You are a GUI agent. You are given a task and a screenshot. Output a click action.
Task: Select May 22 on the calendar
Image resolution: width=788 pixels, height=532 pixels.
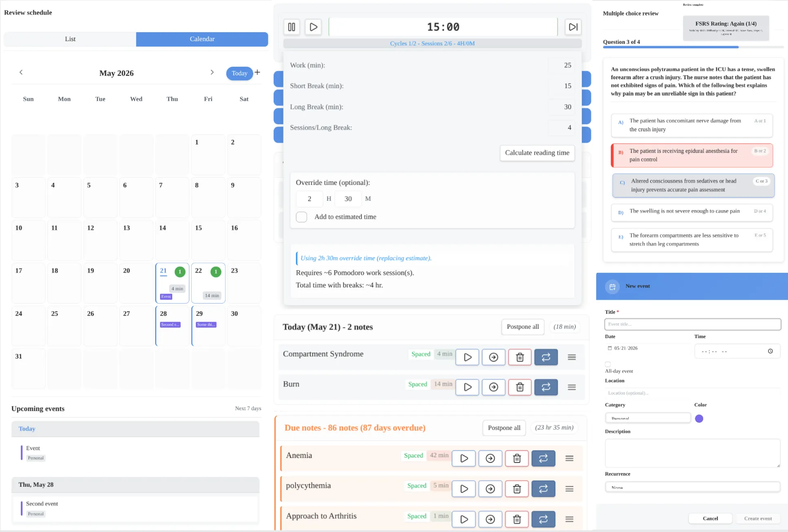(208, 283)
